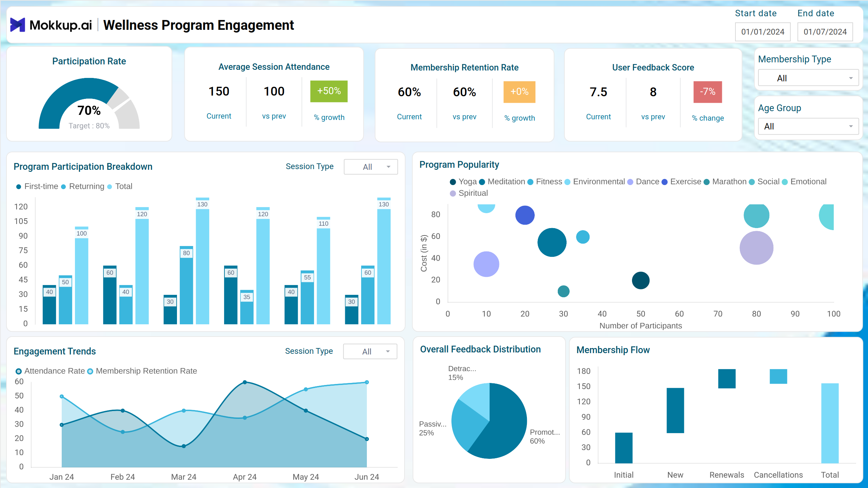Open the End date field 01/07/2024
868x488 pixels.
825,32
